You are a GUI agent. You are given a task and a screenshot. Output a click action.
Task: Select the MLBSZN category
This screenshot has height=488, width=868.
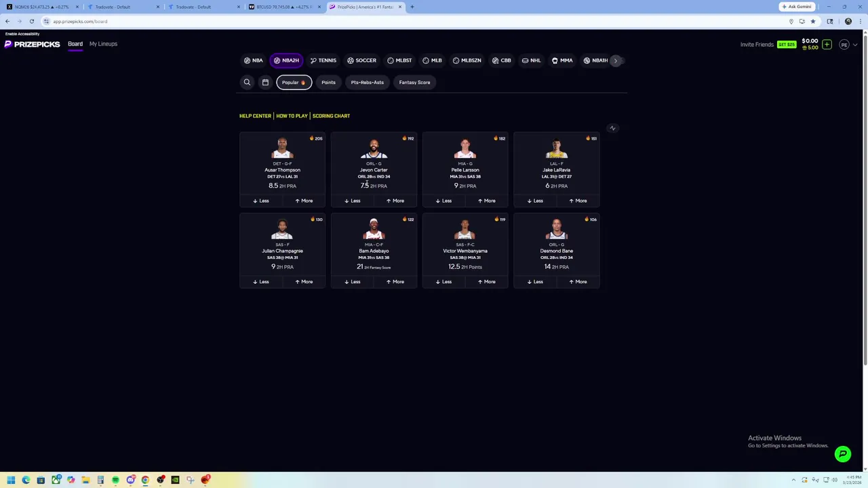(467, 60)
